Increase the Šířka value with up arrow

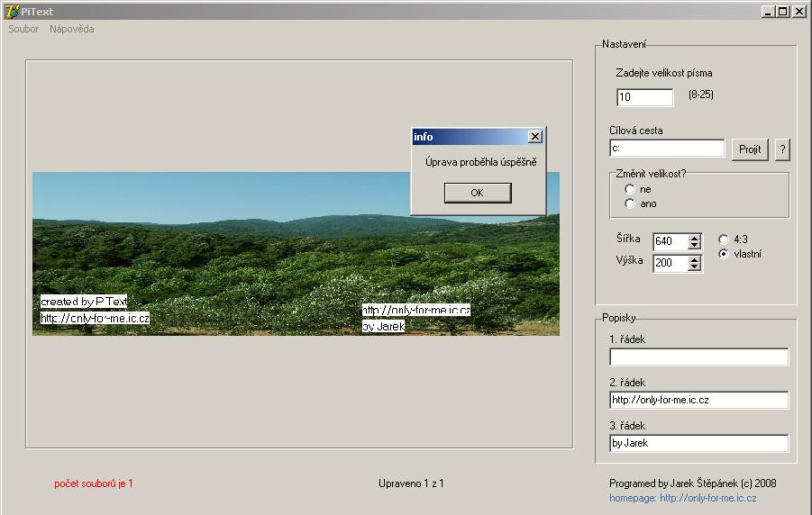click(695, 238)
